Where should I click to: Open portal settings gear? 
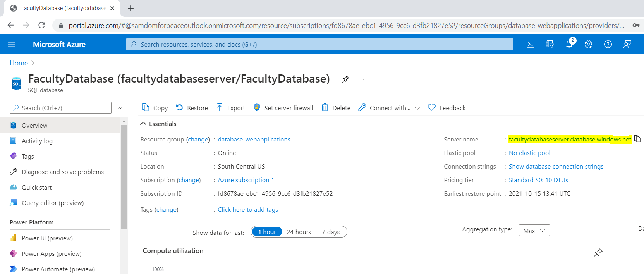point(589,44)
